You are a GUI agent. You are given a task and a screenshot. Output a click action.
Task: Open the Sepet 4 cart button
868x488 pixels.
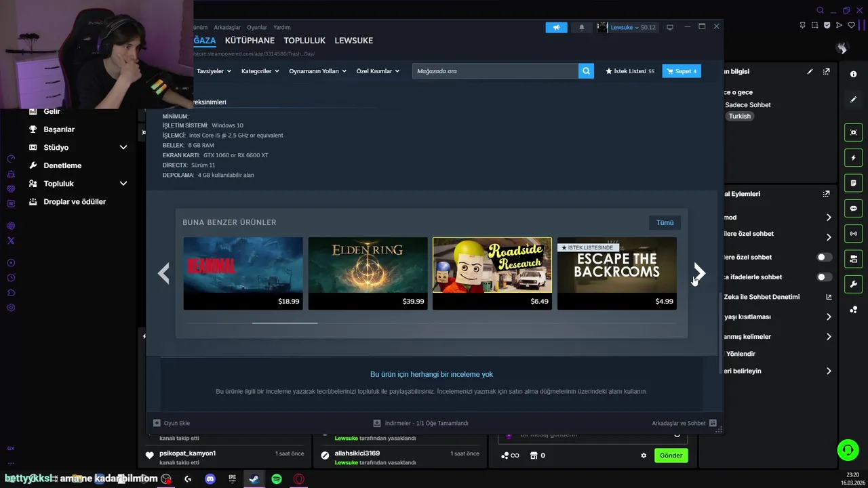pos(682,71)
